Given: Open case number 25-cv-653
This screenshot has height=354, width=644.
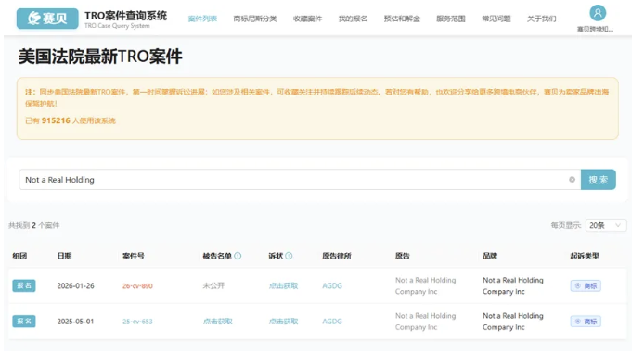Looking at the screenshot, I should [137, 322].
